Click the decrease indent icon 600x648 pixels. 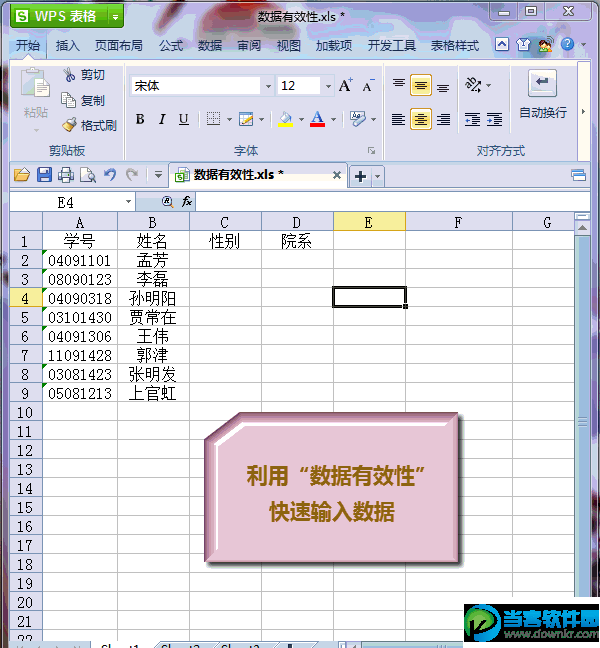472,119
